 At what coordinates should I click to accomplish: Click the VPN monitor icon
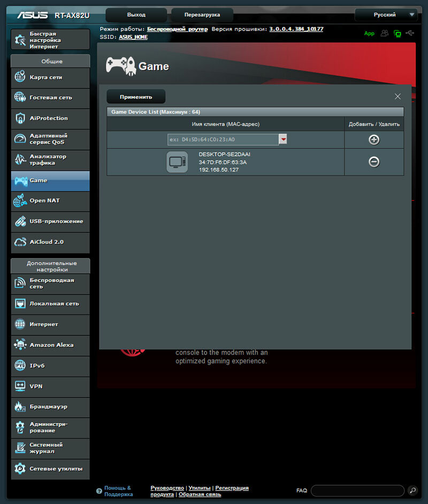coord(20,386)
